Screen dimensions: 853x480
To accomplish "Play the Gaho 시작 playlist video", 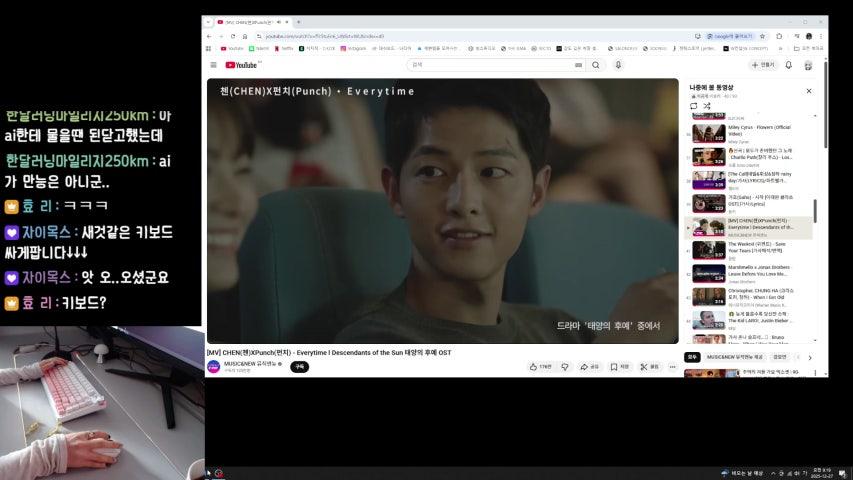I will [749, 204].
